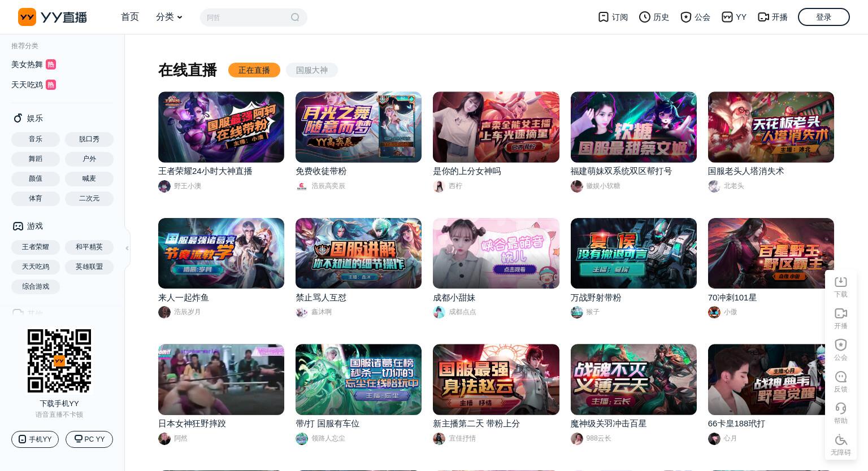868x471 pixels.
Task: Select the 正在直播 tab
Action: click(x=254, y=70)
